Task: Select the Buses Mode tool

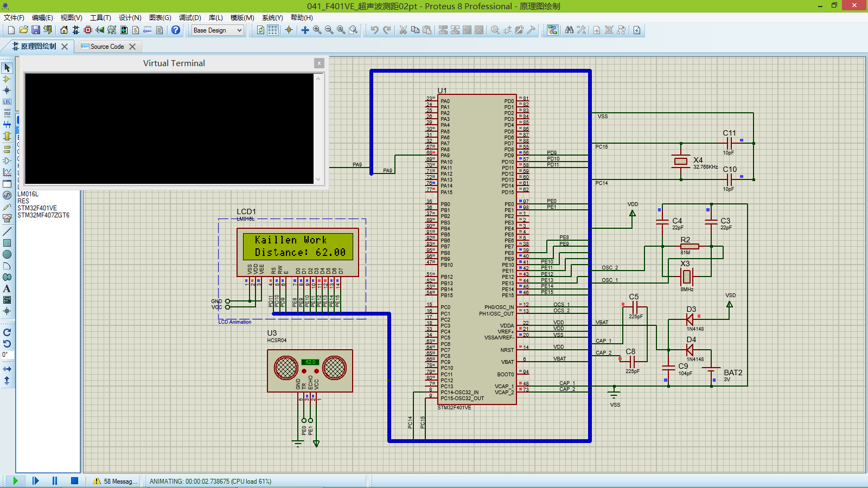Action: 7,123
